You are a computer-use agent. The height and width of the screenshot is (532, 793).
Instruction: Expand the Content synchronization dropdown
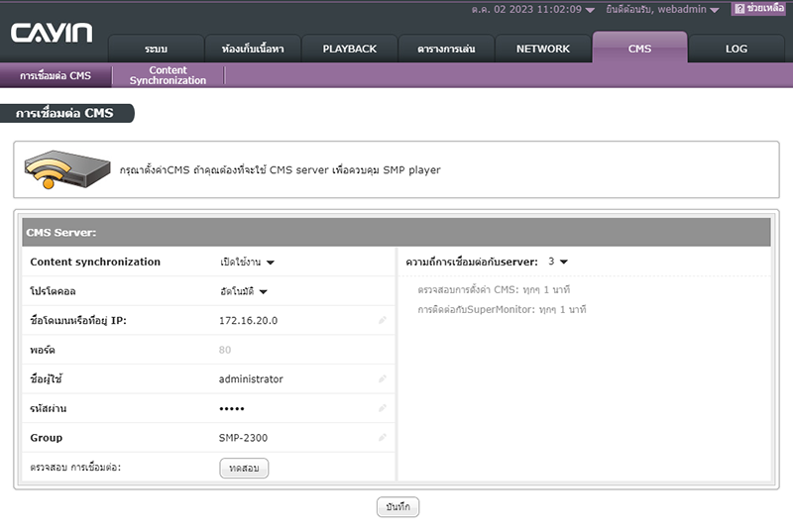(x=248, y=263)
